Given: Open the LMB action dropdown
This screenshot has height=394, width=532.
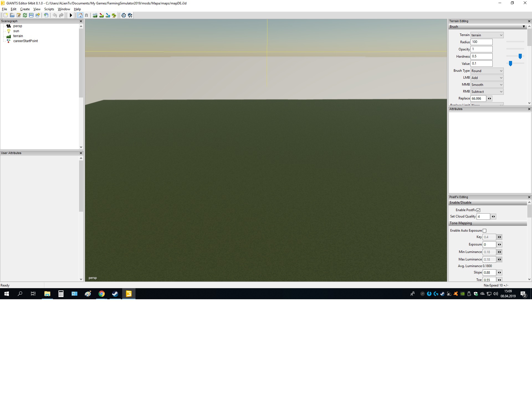Looking at the screenshot, I should tap(487, 78).
